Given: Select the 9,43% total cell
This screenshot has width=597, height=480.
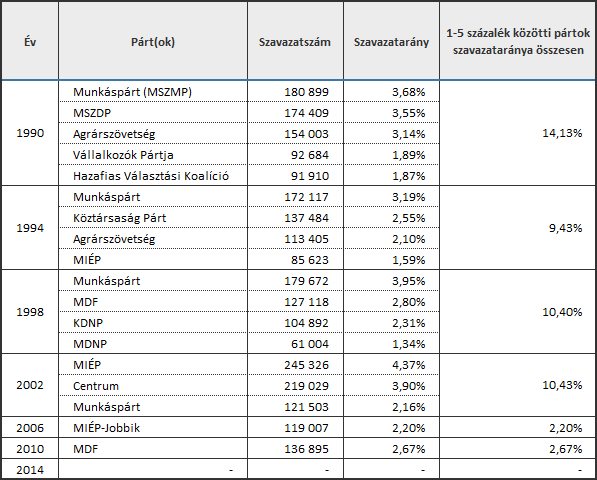Looking at the screenshot, I should [x=517, y=228].
